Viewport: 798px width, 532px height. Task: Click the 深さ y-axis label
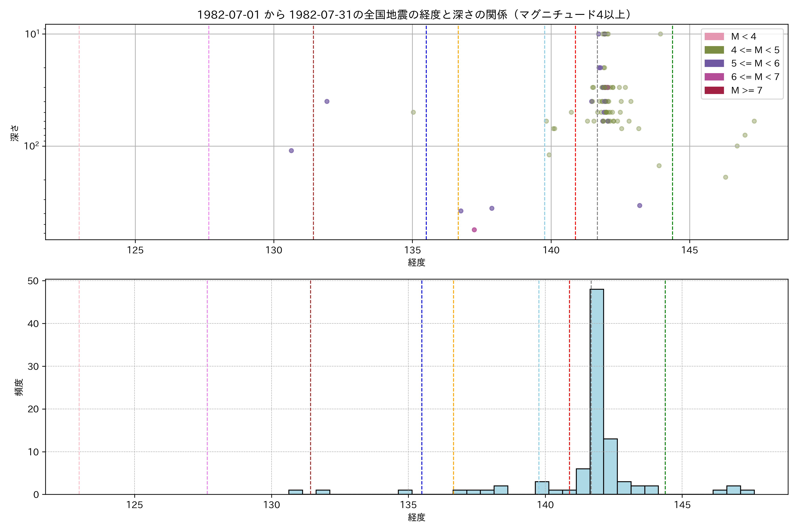click(x=15, y=133)
